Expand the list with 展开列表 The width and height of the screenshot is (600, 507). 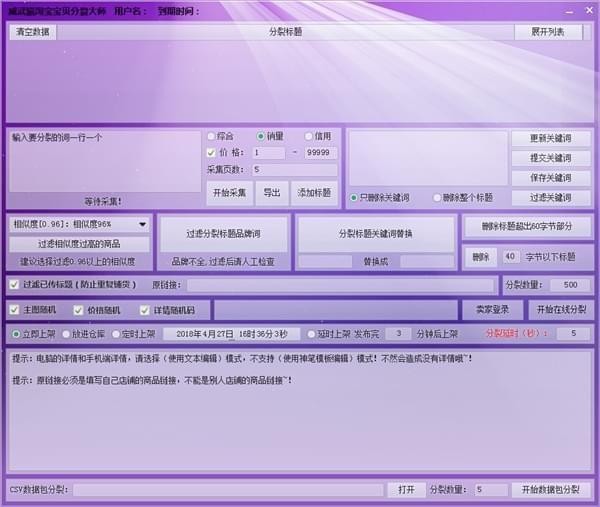(547, 32)
